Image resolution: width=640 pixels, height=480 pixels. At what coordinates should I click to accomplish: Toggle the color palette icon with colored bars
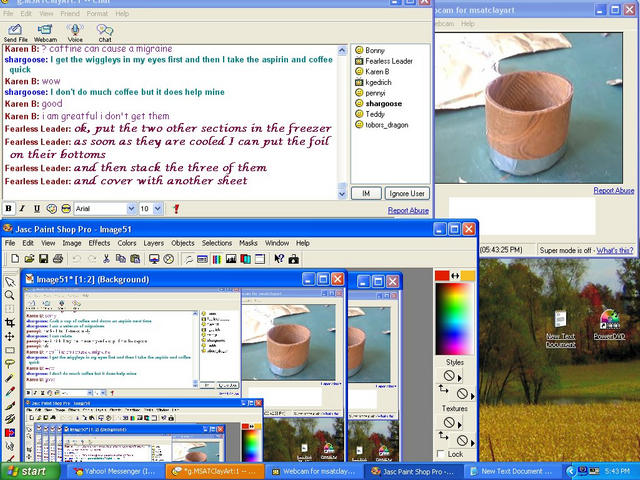click(x=217, y=259)
